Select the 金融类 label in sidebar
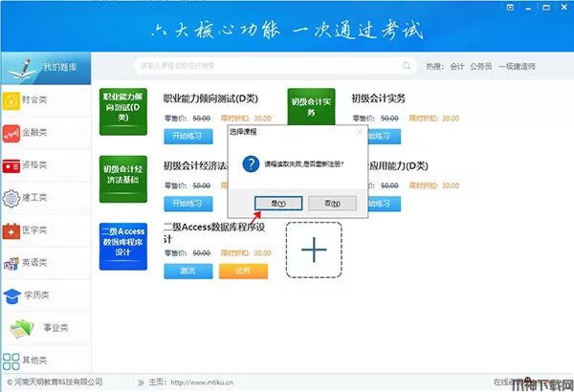 click(x=34, y=132)
